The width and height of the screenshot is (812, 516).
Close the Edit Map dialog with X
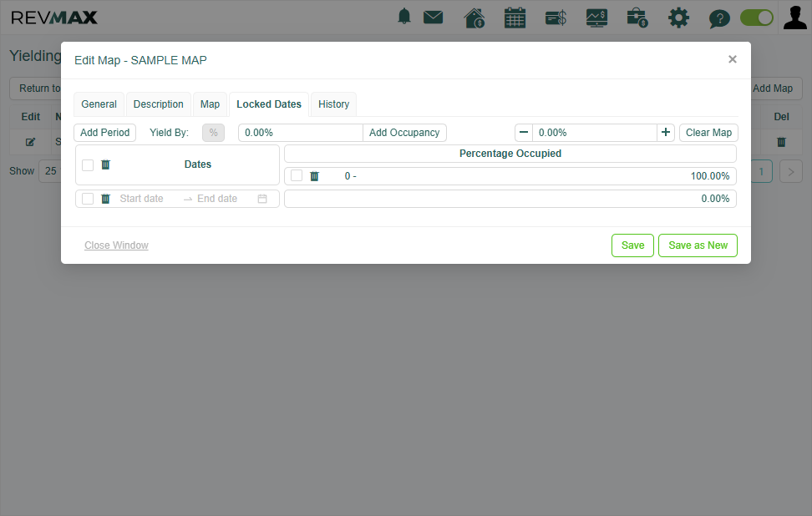point(733,59)
